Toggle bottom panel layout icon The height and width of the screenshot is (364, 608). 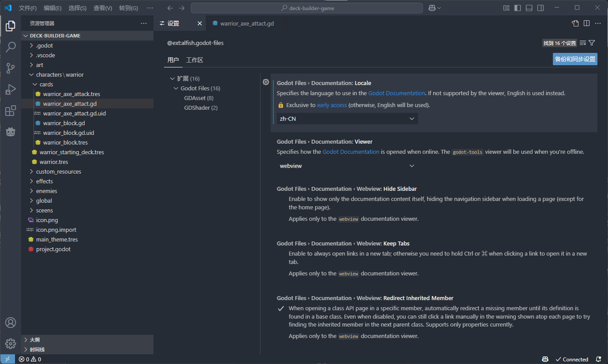tap(529, 8)
